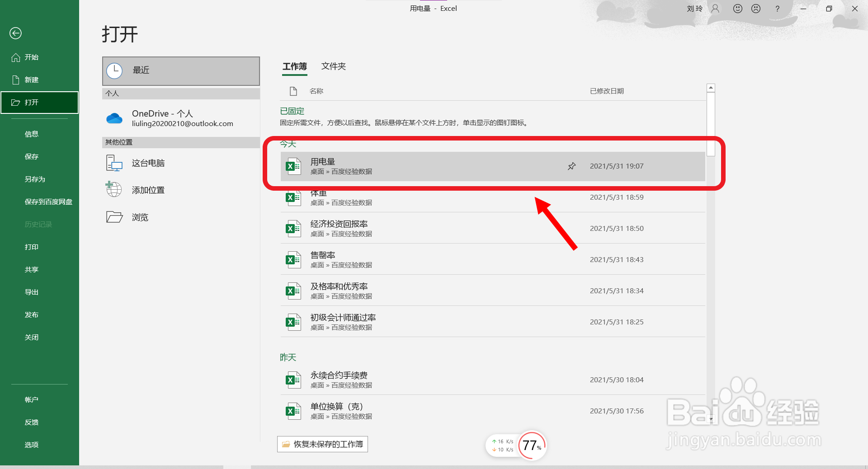Open the 及格率和优秀率 workbook
The width and height of the screenshot is (868, 469).
[x=493, y=291]
